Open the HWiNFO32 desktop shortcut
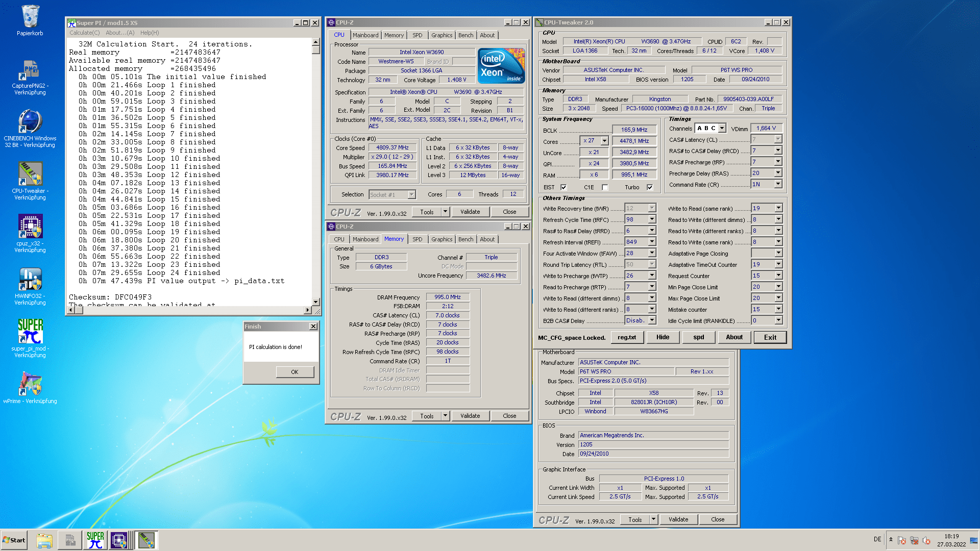Screen dimensions: 980x551 point(30,286)
